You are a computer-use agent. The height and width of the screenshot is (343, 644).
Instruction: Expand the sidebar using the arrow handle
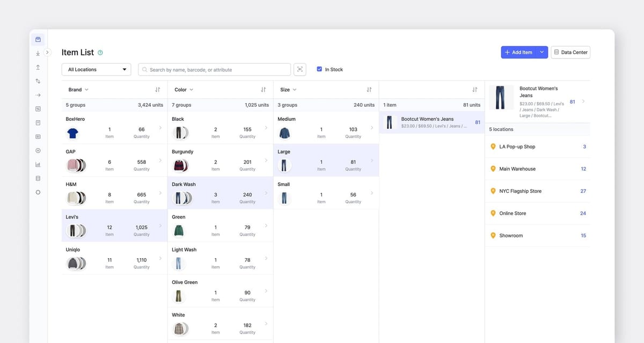(x=48, y=52)
